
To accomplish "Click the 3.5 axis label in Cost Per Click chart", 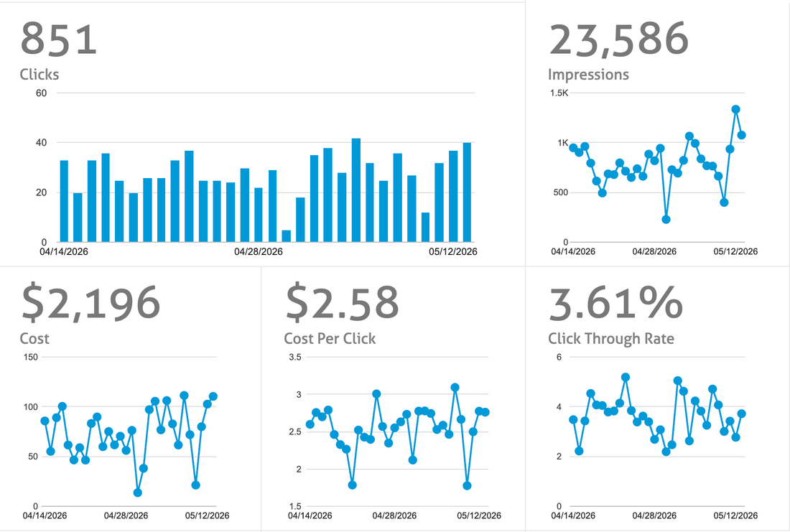I will (295, 358).
